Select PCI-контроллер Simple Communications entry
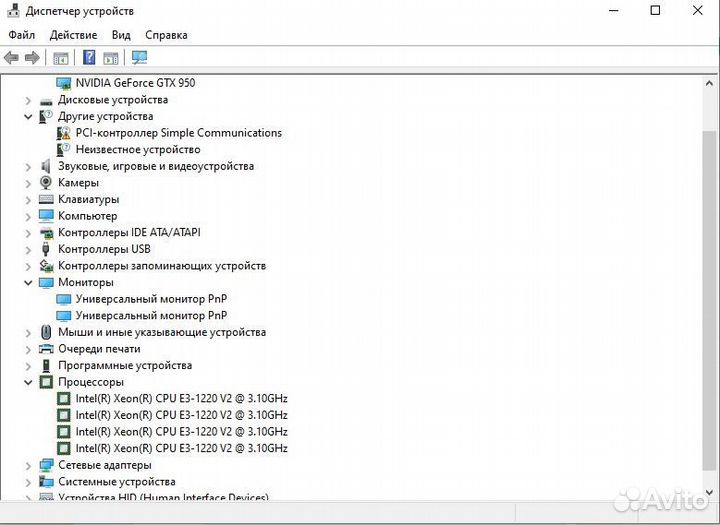The image size is (720, 525). click(179, 133)
